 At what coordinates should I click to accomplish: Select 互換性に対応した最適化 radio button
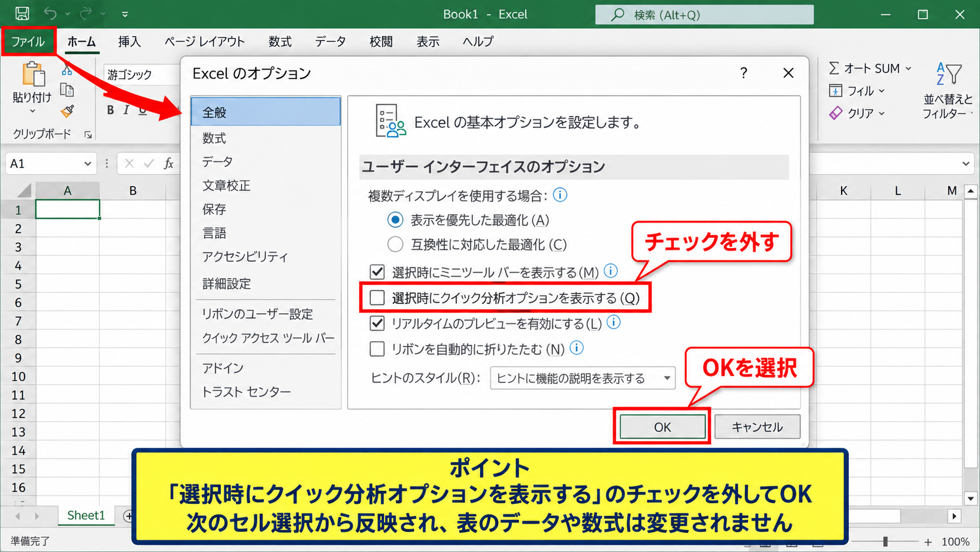396,244
